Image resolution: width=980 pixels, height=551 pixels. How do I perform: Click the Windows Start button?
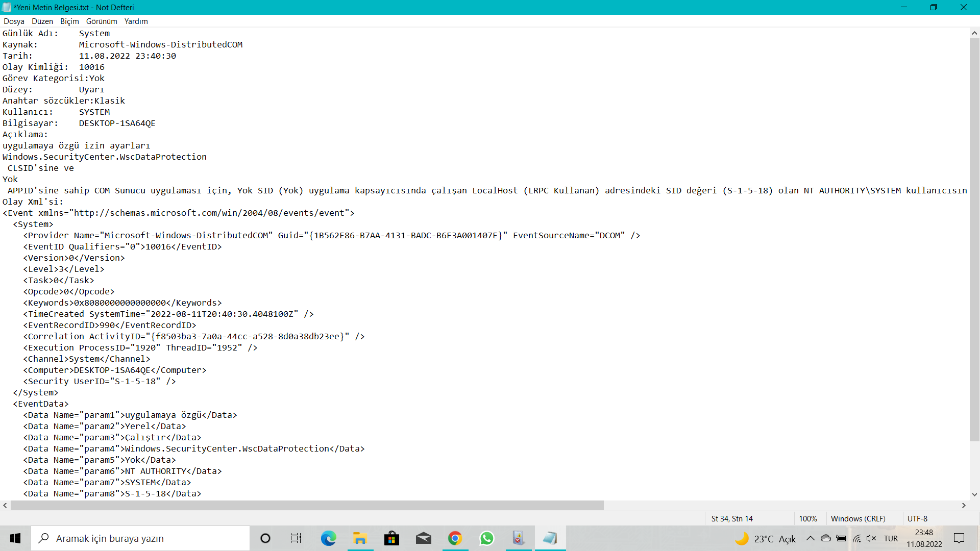pyautogui.click(x=15, y=538)
